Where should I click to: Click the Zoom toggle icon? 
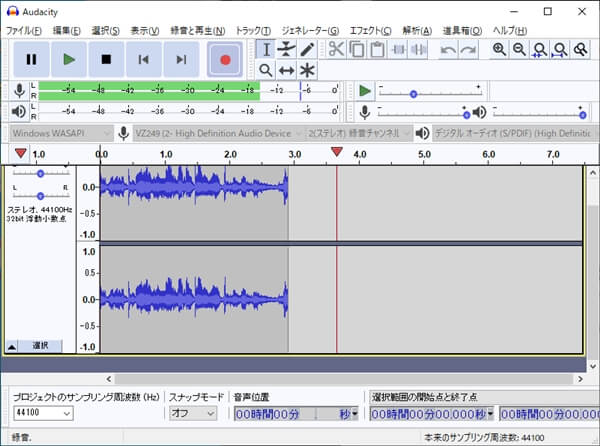580,49
